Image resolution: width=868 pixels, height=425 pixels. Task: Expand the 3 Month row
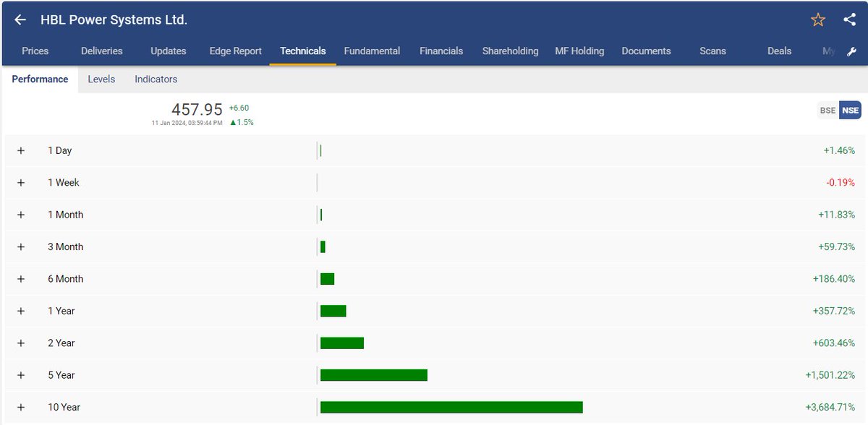point(21,246)
